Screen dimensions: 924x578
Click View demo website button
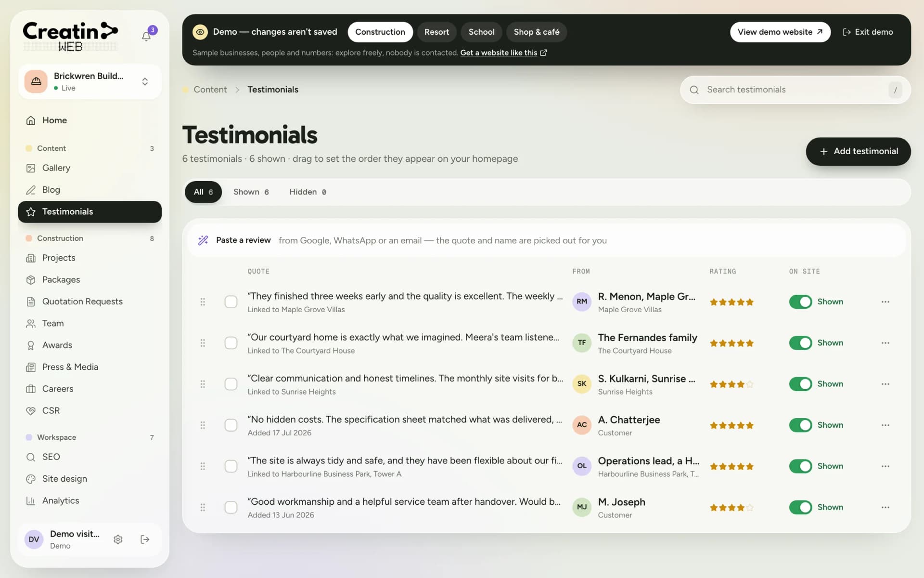click(780, 32)
